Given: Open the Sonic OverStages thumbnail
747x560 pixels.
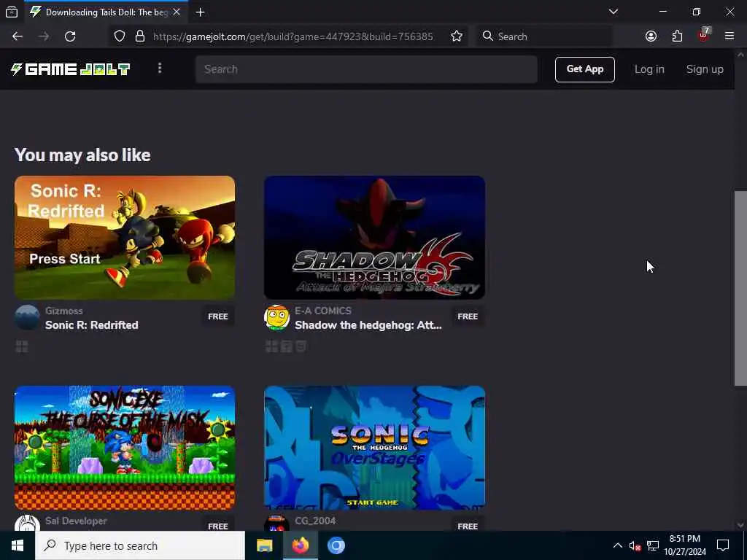Looking at the screenshot, I should click(374, 448).
